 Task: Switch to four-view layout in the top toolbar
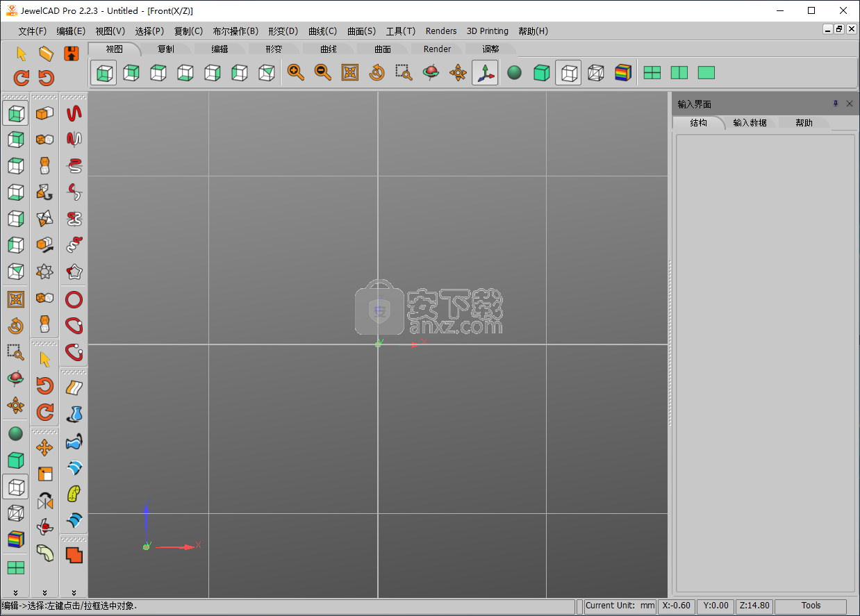[652, 73]
